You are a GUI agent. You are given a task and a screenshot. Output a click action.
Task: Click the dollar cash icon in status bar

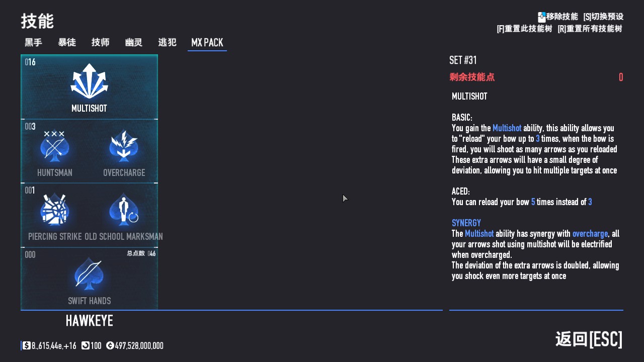(26, 345)
